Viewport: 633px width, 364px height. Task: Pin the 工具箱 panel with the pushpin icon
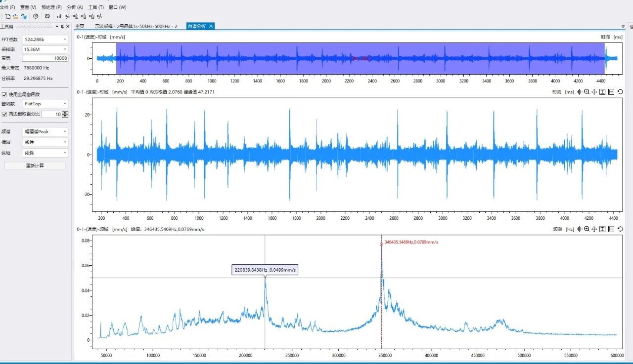click(62, 27)
